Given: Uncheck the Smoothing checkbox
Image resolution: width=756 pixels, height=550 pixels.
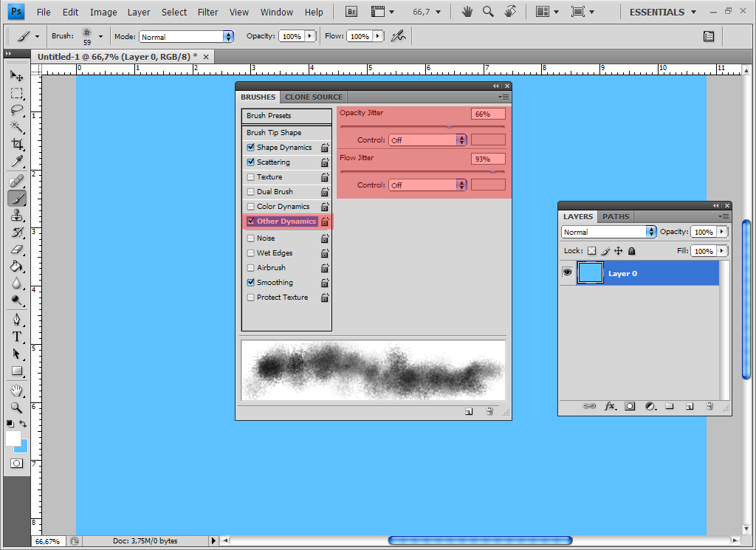Looking at the screenshot, I should pyautogui.click(x=251, y=283).
